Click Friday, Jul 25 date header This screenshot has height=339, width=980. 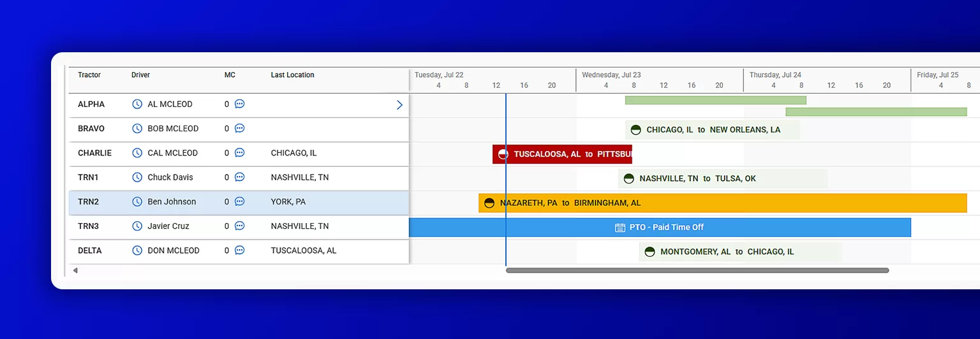(x=938, y=75)
